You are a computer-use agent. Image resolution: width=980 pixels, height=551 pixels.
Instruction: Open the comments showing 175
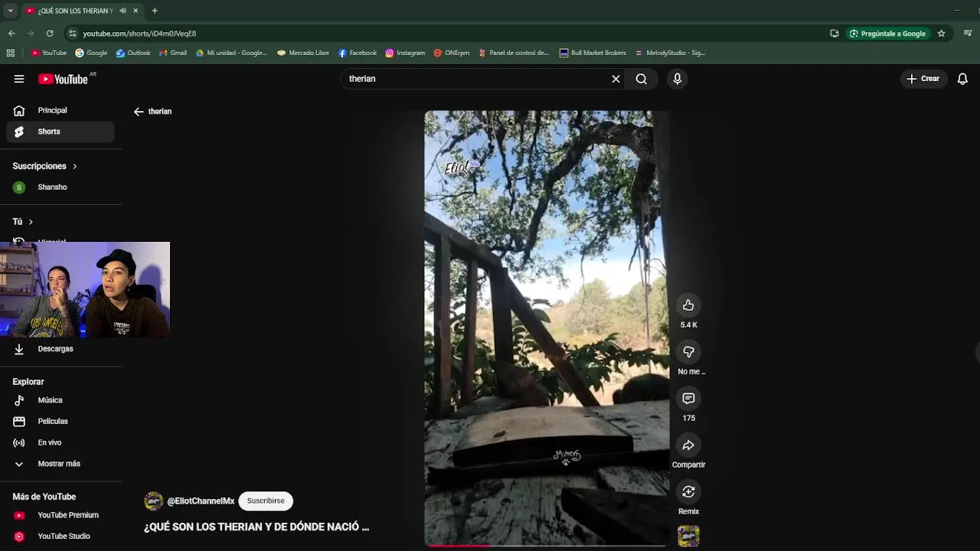(x=688, y=399)
